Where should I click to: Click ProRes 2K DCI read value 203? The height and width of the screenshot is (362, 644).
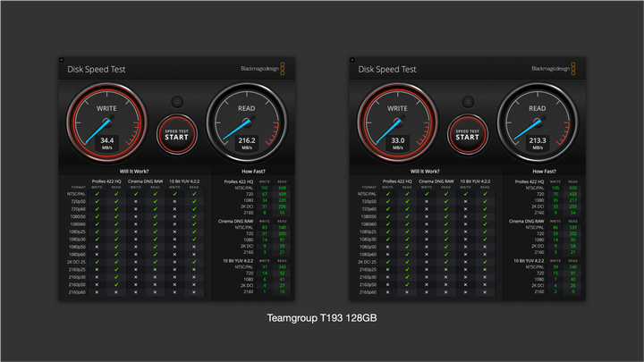tap(573, 206)
